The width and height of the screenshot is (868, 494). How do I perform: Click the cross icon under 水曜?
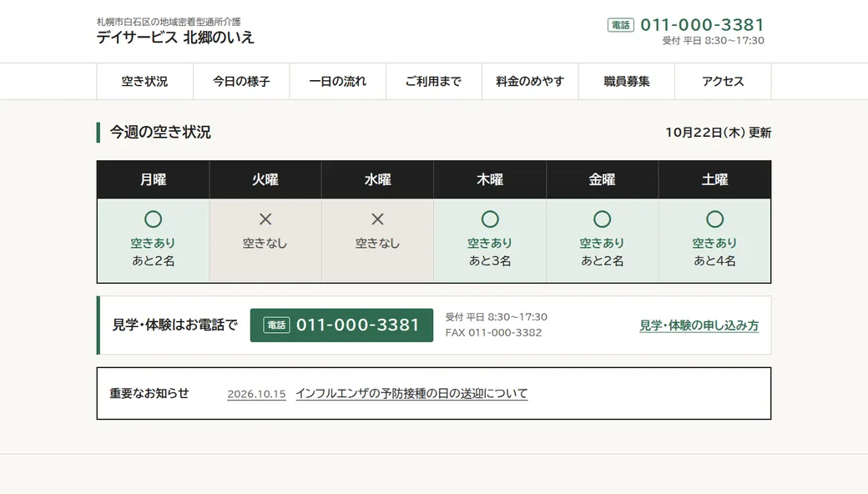[x=377, y=219]
